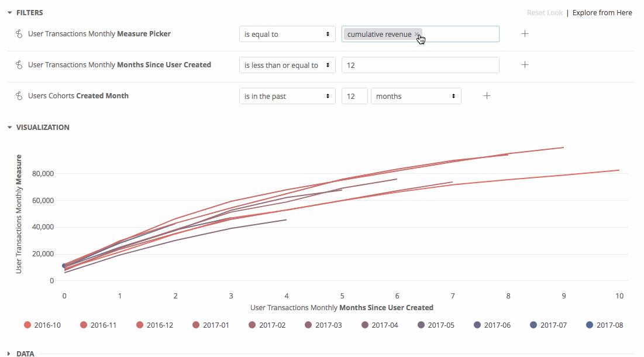The width and height of the screenshot is (644, 357).
Task: Click filter icon beside Measure Picker row
Action: (19, 34)
